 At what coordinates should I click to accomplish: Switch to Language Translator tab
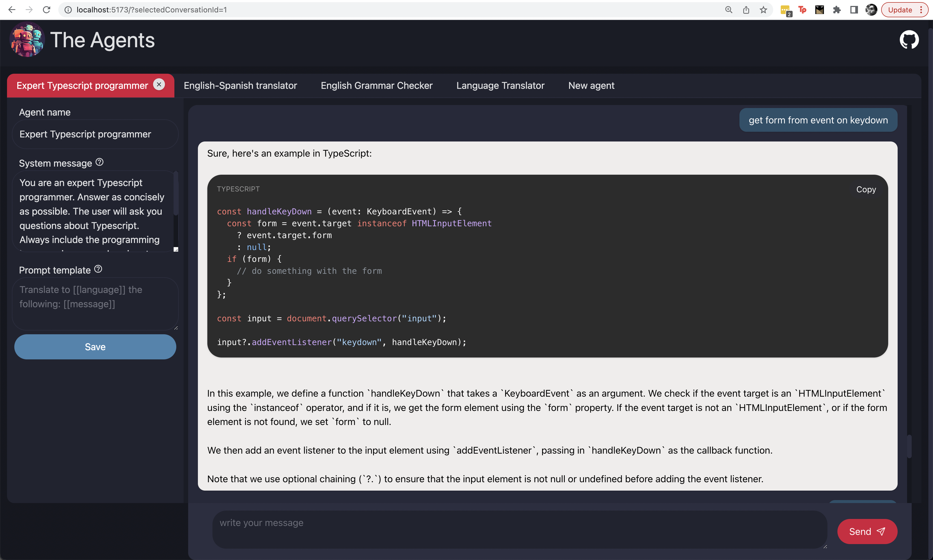pyautogui.click(x=500, y=86)
